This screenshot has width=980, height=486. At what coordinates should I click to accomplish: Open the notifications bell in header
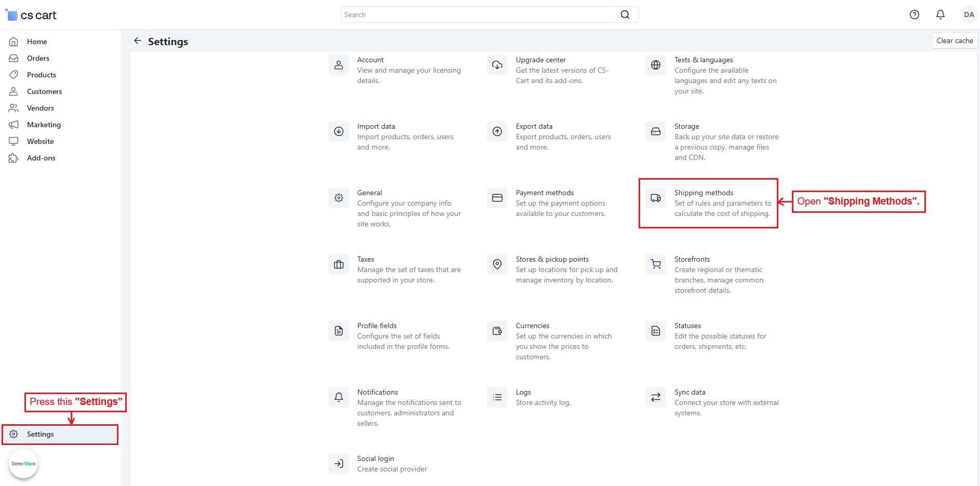click(941, 15)
